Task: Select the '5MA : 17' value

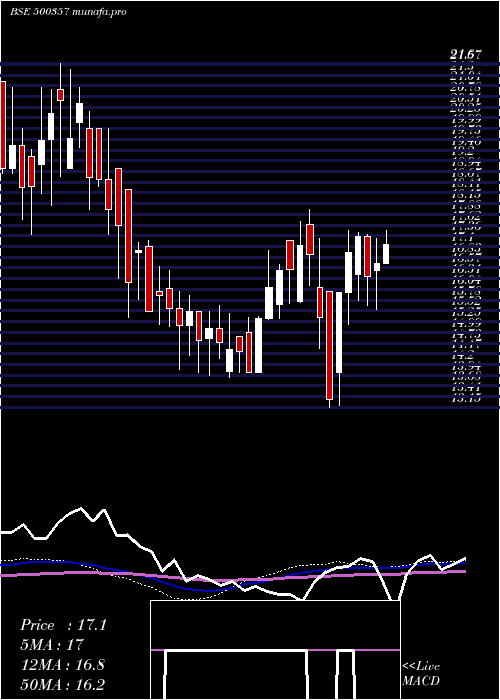Action: pos(52,645)
